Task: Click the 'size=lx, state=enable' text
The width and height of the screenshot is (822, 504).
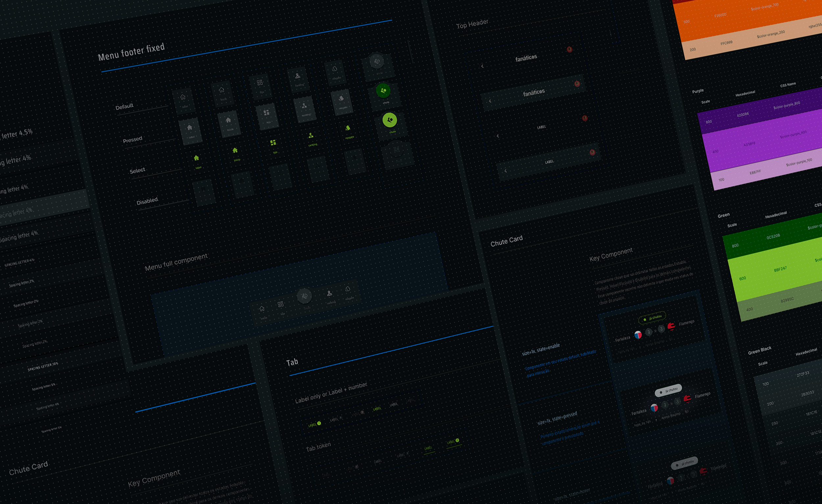Action: tap(541, 349)
